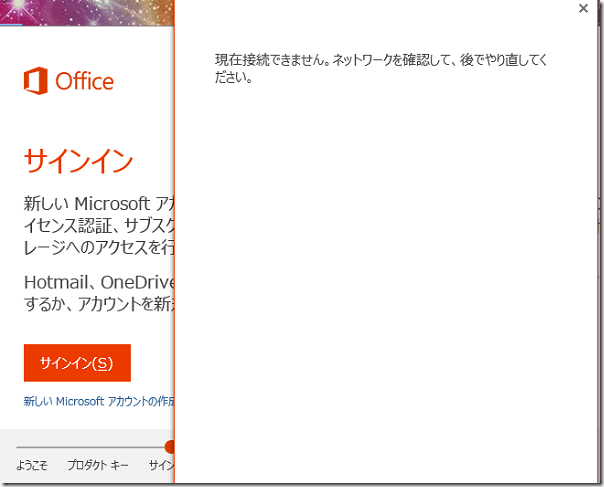Click the gray progress track line
604x487 pixels.
90,447
